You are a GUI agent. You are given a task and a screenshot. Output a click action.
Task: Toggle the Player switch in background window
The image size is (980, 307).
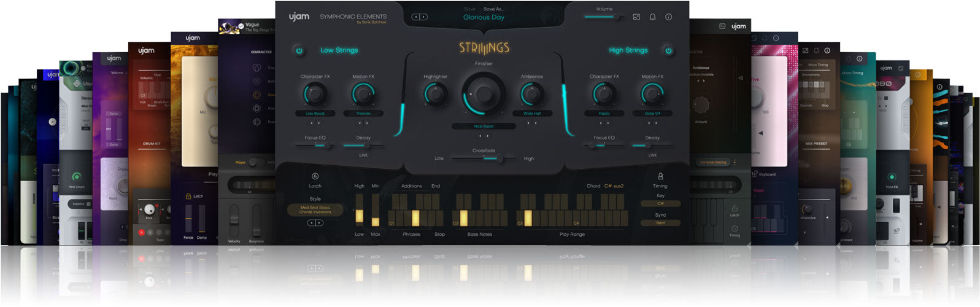(x=257, y=163)
